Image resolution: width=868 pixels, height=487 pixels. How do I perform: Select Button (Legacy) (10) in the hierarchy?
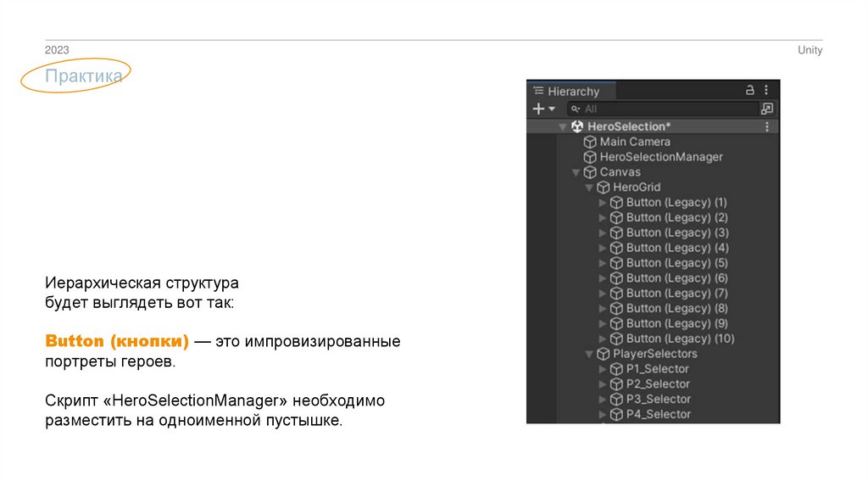click(x=680, y=339)
